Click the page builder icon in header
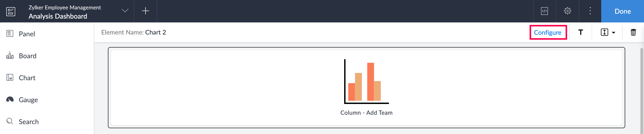The width and height of the screenshot is (644, 134). tap(11, 11)
